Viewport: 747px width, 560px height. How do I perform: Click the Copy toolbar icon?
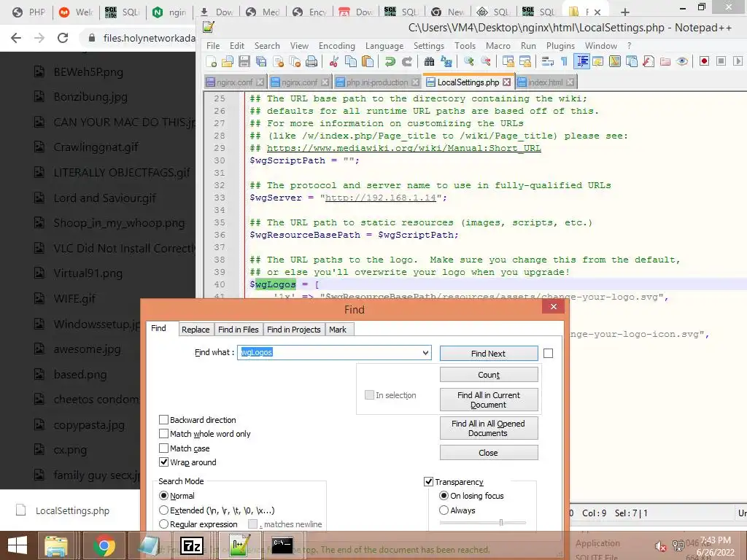(x=351, y=61)
